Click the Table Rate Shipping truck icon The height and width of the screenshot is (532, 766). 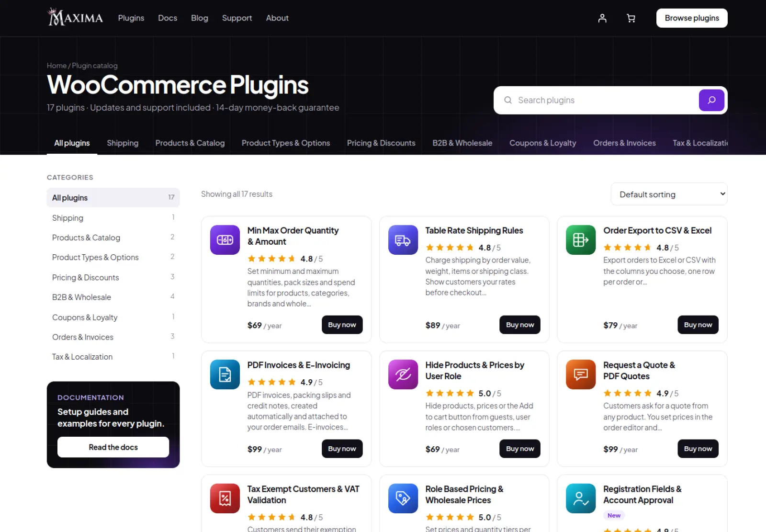click(403, 240)
